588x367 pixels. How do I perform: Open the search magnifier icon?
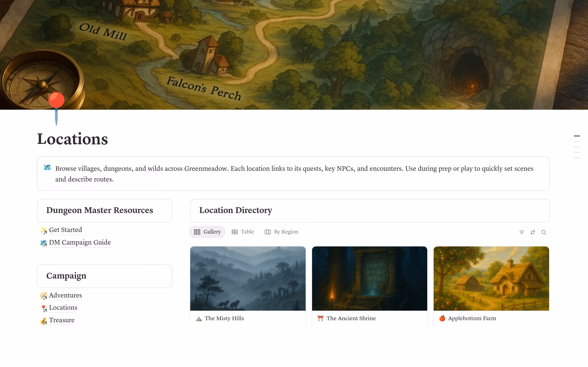pyautogui.click(x=544, y=232)
